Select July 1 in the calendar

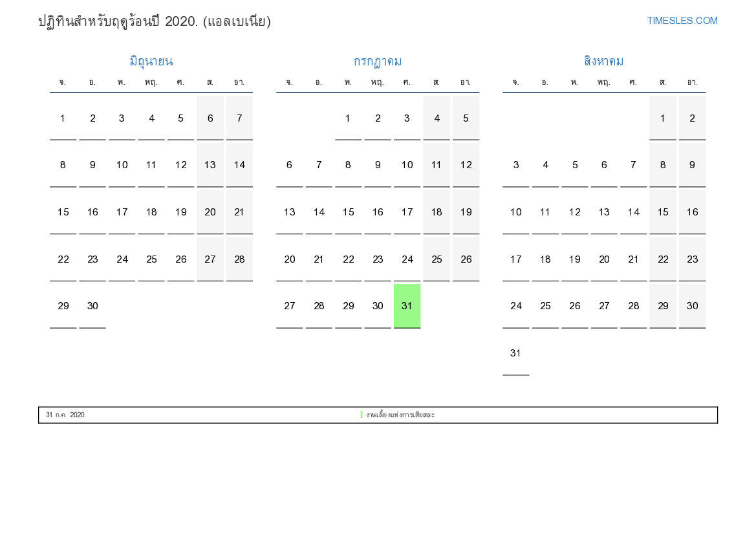pos(348,118)
